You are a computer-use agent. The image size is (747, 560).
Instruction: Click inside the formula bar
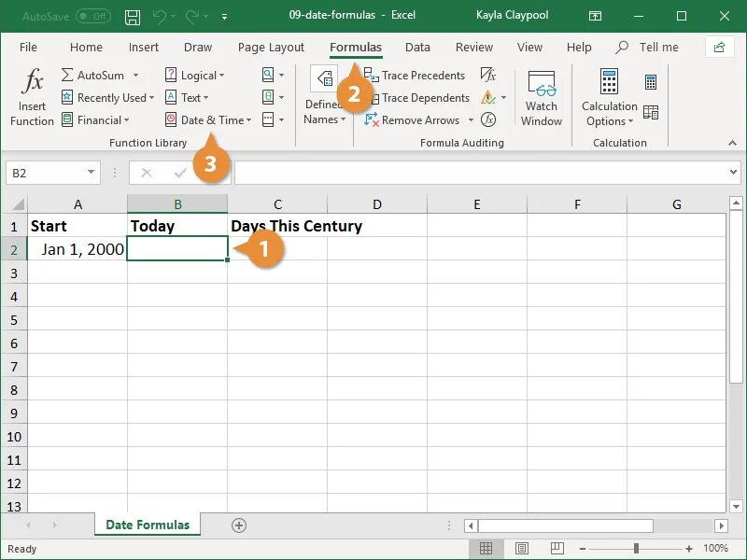[481, 173]
